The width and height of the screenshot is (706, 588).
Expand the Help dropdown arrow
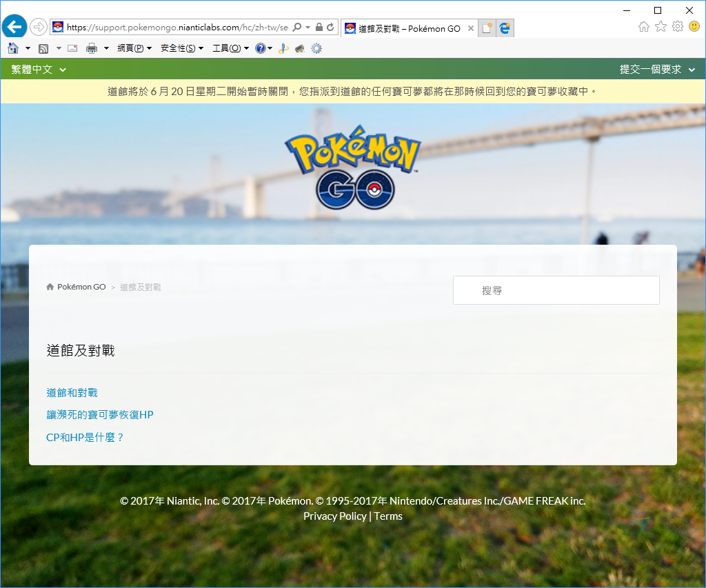coord(270,48)
